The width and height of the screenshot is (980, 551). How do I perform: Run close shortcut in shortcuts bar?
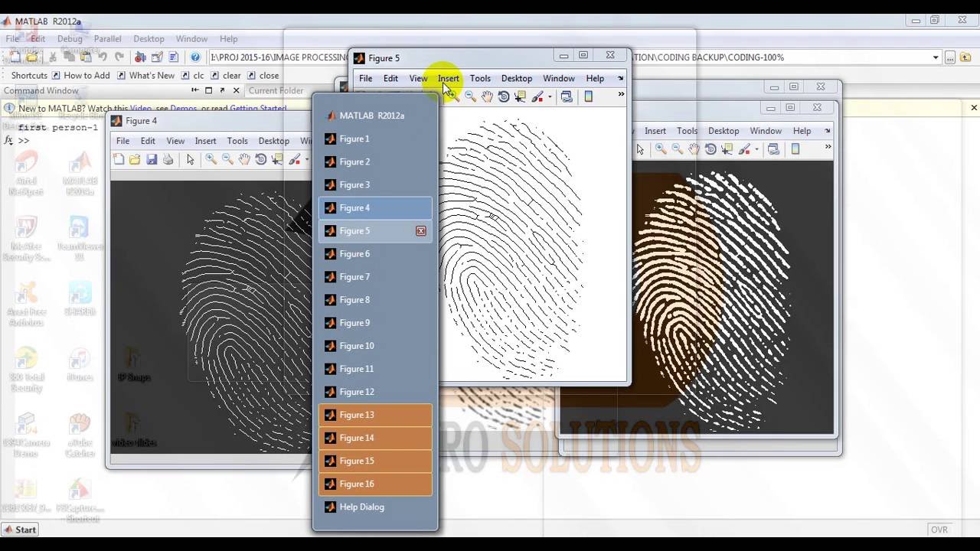(x=263, y=76)
